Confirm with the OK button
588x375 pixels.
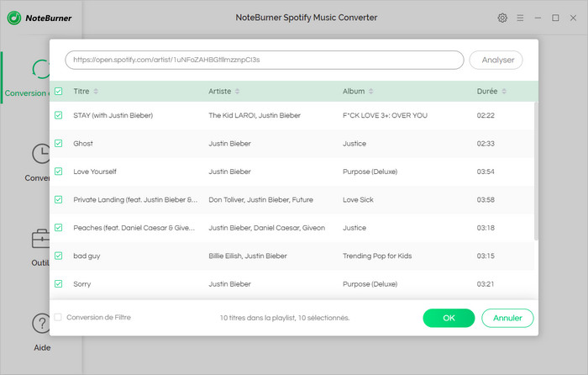pyautogui.click(x=449, y=318)
